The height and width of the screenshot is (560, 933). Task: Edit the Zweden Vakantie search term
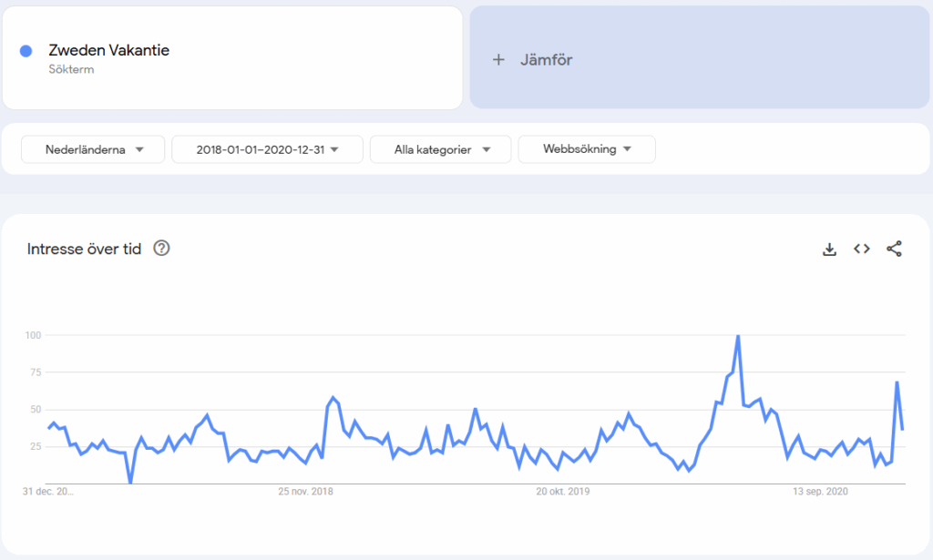109,50
